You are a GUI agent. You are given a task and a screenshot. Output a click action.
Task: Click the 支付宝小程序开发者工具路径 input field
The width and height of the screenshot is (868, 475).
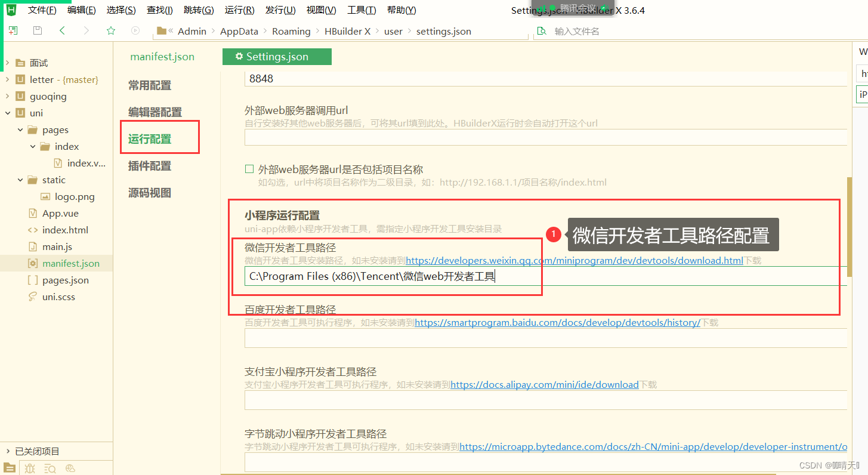(546, 400)
